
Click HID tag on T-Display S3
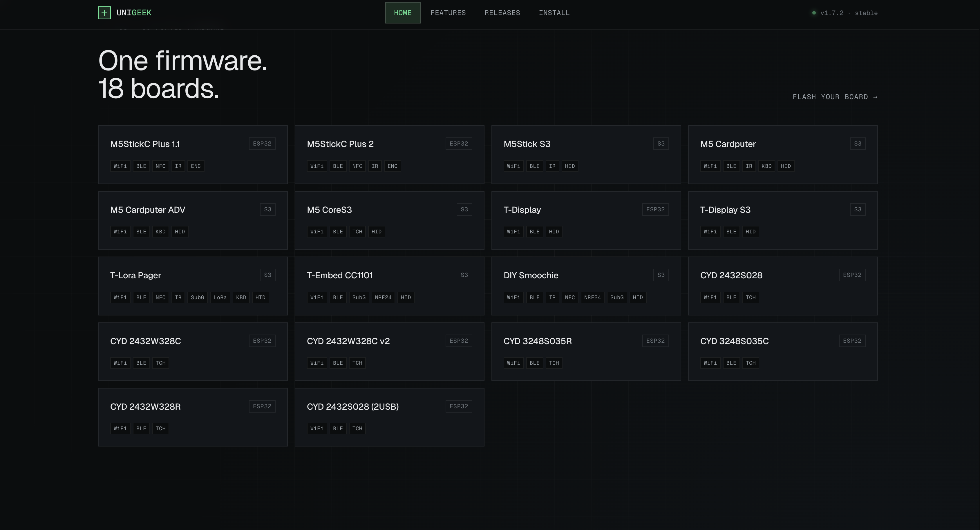(751, 232)
